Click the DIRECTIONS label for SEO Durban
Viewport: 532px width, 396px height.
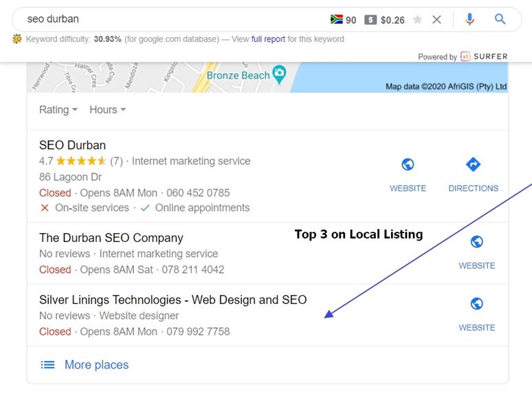point(474,188)
